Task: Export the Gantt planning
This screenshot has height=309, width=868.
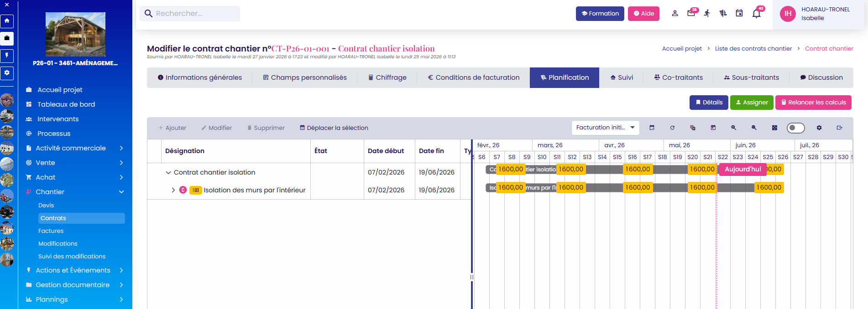Action: [x=839, y=128]
